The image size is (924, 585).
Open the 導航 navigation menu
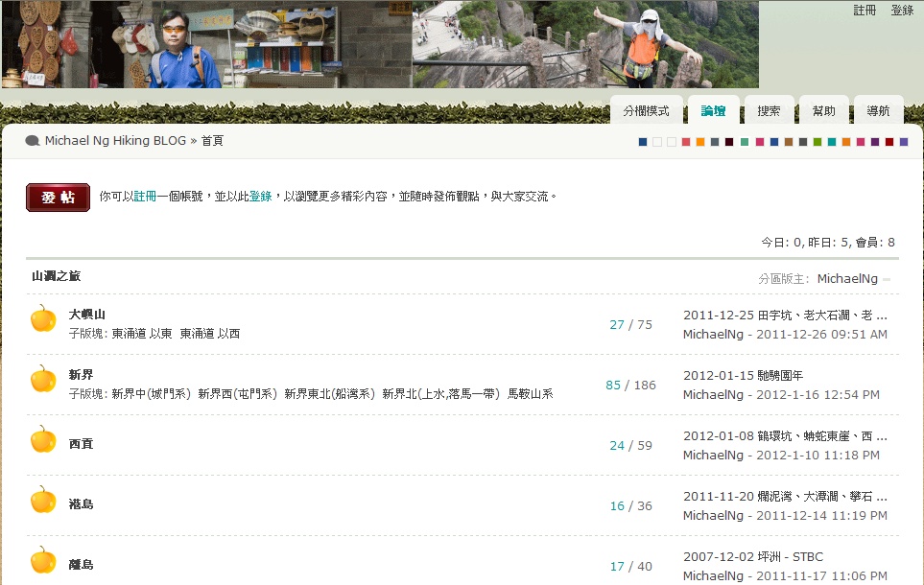click(x=878, y=111)
